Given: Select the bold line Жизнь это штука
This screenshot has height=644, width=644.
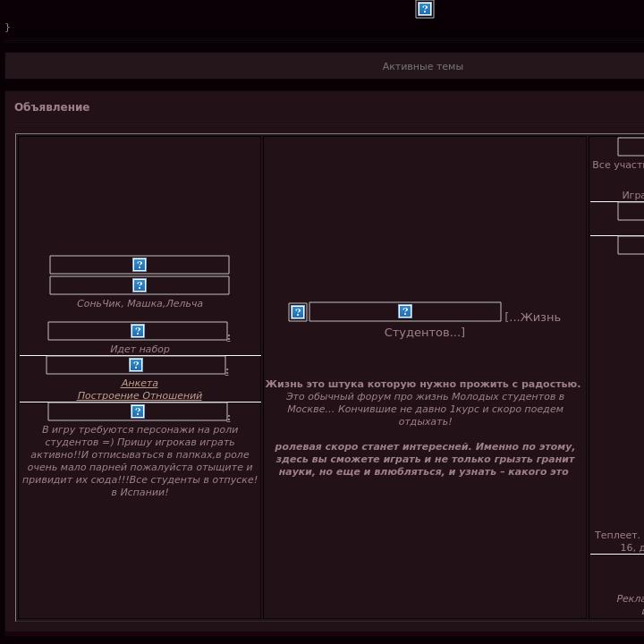Looking at the screenshot, I should pos(422,384).
